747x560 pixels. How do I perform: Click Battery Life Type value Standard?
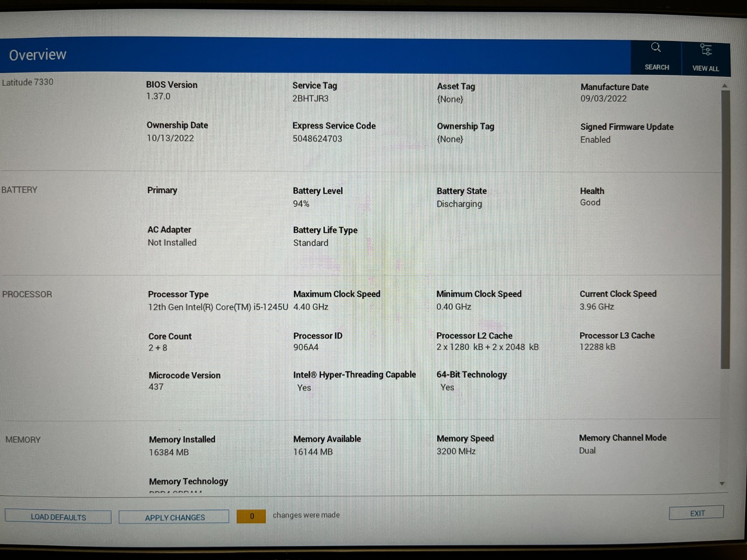[x=311, y=243]
